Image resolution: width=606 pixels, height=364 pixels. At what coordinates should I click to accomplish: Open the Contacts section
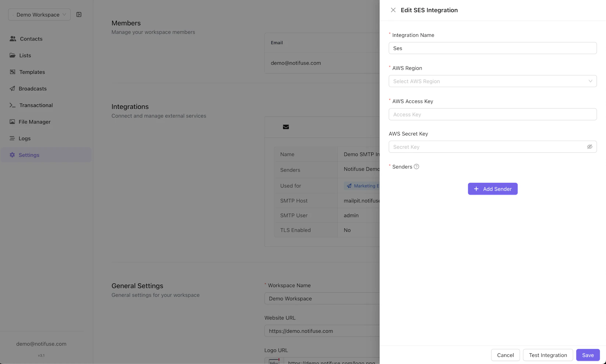[x=31, y=39]
